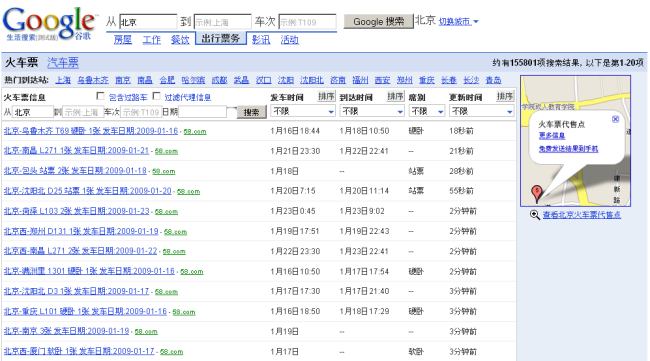Click the map thumbnail of ticket outlets

click(x=575, y=141)
